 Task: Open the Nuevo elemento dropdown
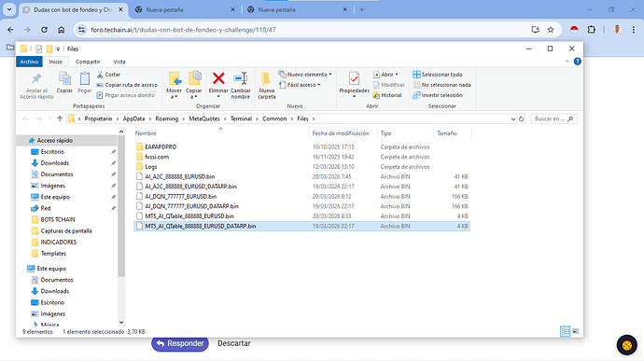point(305,75)
